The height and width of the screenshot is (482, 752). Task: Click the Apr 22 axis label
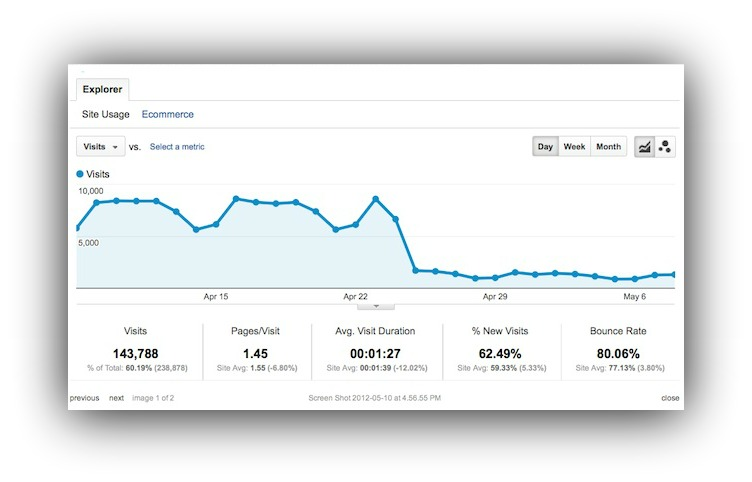[355, 296]
